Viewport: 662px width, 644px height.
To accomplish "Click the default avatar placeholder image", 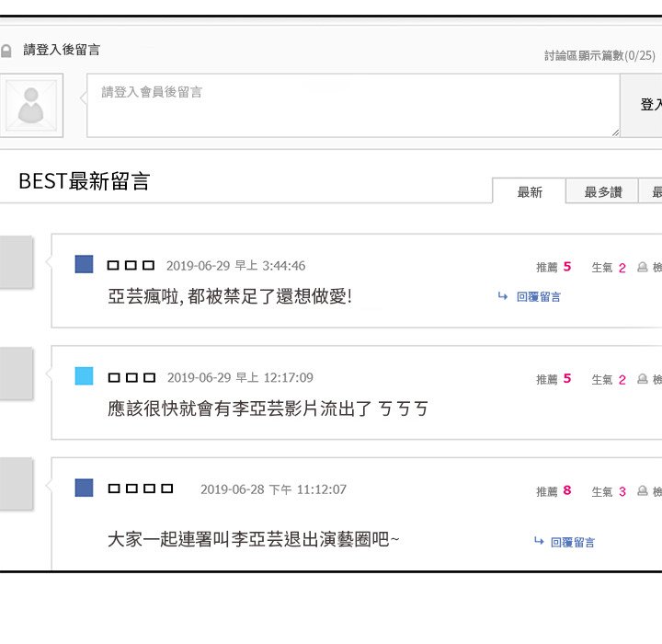I will [31, 105].
